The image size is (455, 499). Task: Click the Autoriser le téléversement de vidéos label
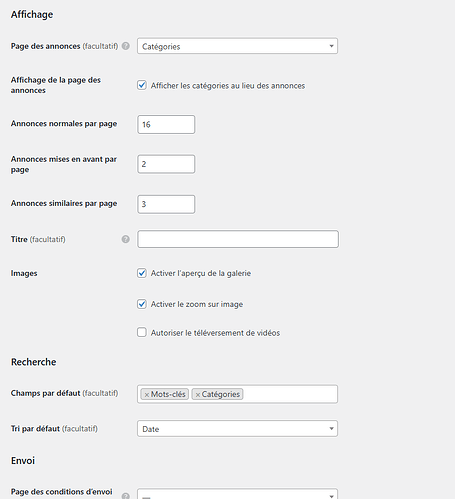[x=215, y=333]
